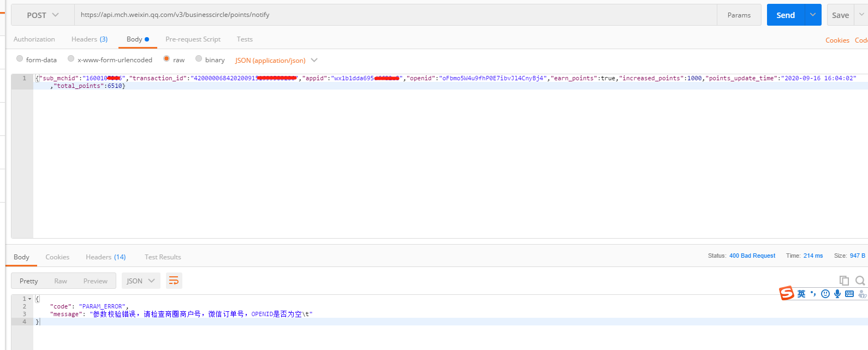
Task: Open Tests tab
Action: pyautogui.click(x=245, y=39)
